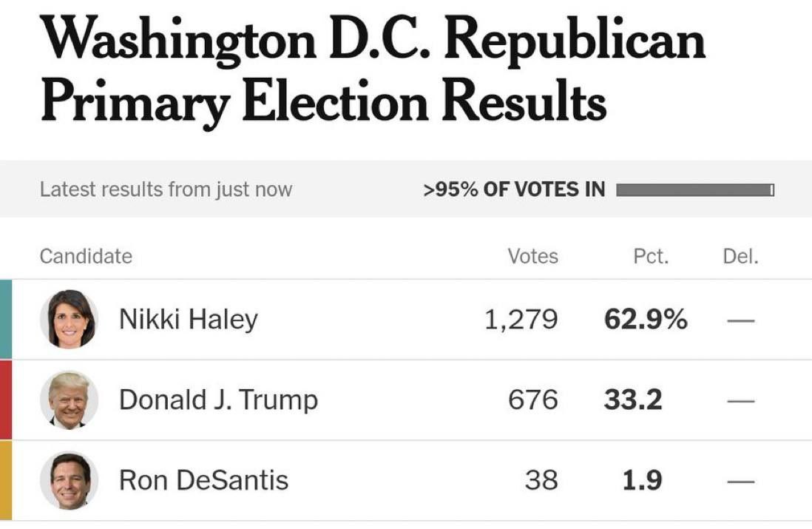812x529 pixels.
Task: Select the Donald J. Trump candidate name
Action: [218, 400]
